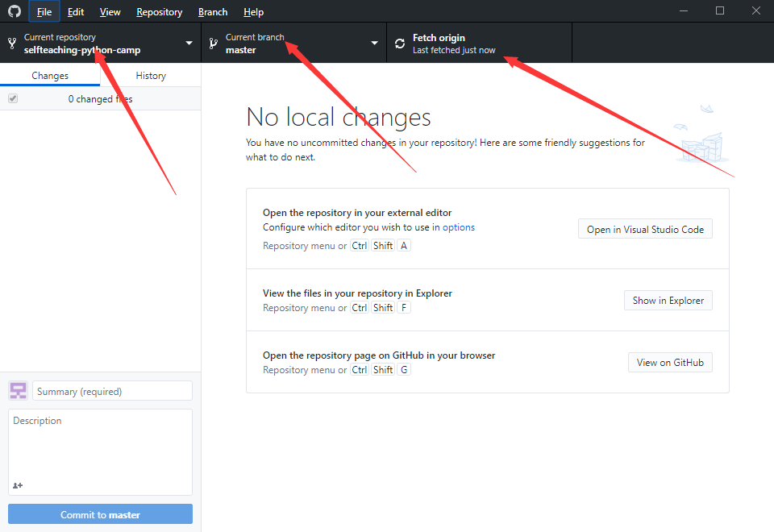Open the options link for external editor
The height and width of the screenshot is (532, 774).
tap(459, 227)
